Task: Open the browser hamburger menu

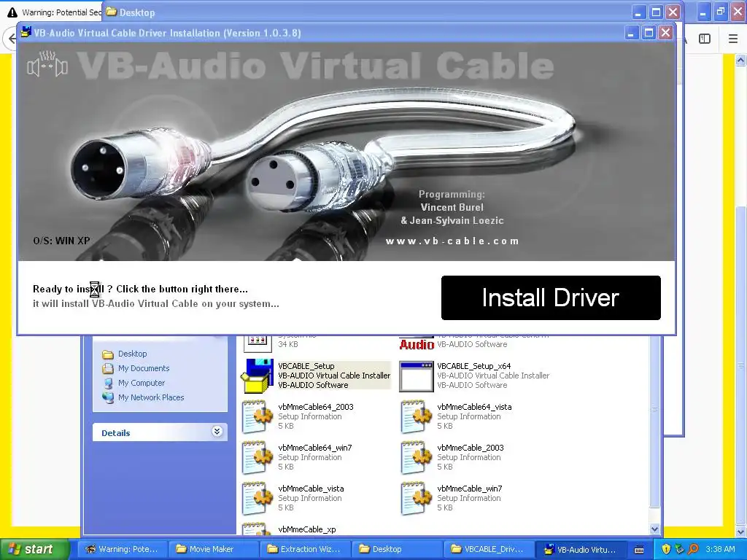Action: pyautogui.click(x=732, y=39)
